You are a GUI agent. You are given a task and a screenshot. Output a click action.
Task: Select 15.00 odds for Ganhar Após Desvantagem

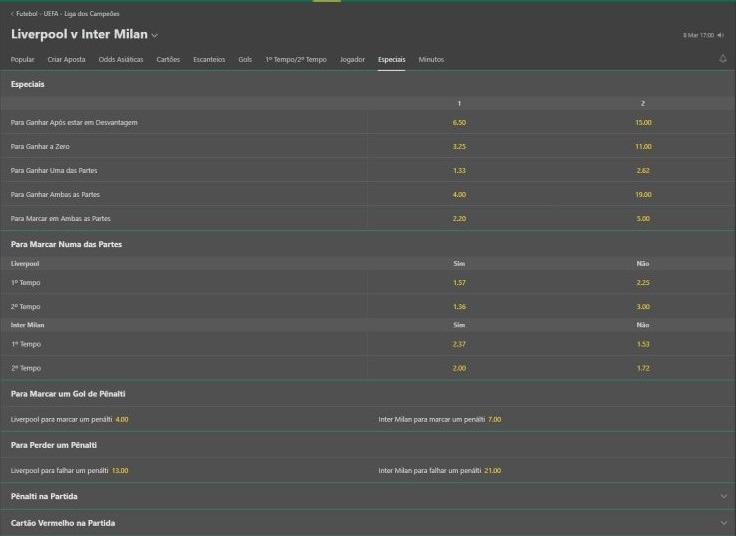click(x=643, y=123)
